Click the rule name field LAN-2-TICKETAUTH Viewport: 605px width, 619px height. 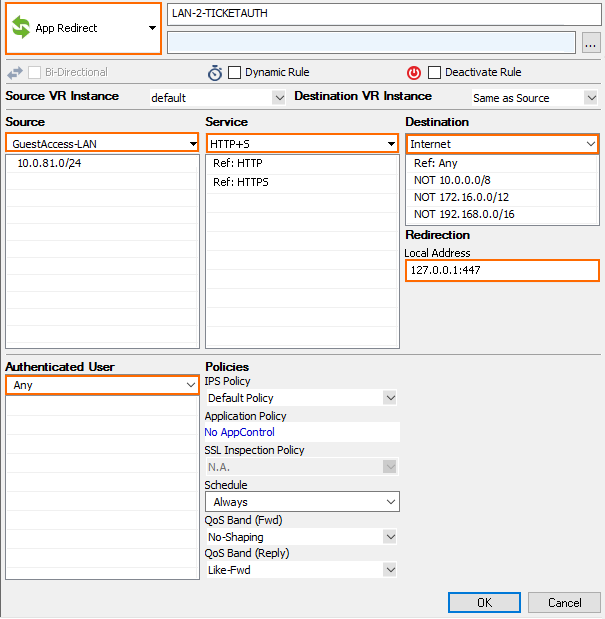pos(384,14)
